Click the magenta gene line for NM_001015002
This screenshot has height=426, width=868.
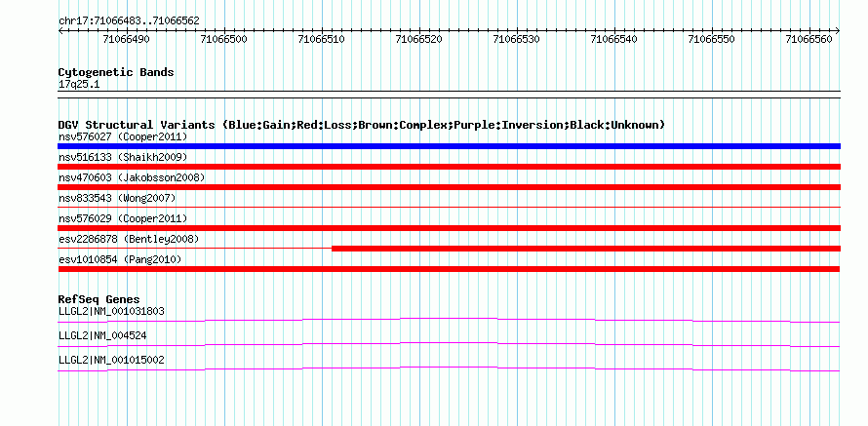(449, 368)
